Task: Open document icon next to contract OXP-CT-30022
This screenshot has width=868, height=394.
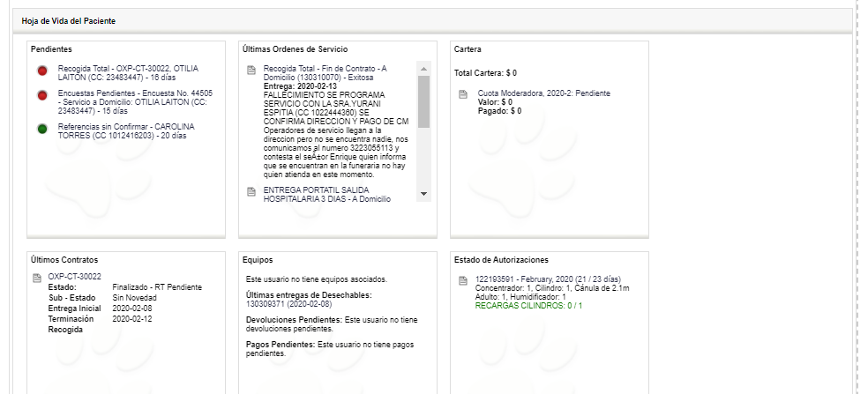Action: point(37,278)
